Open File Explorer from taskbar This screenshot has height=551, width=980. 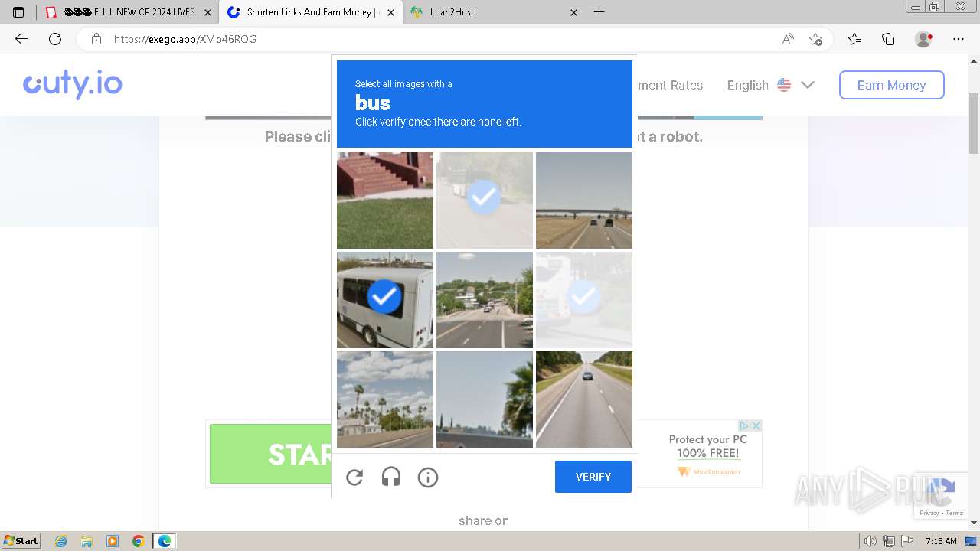87,541
